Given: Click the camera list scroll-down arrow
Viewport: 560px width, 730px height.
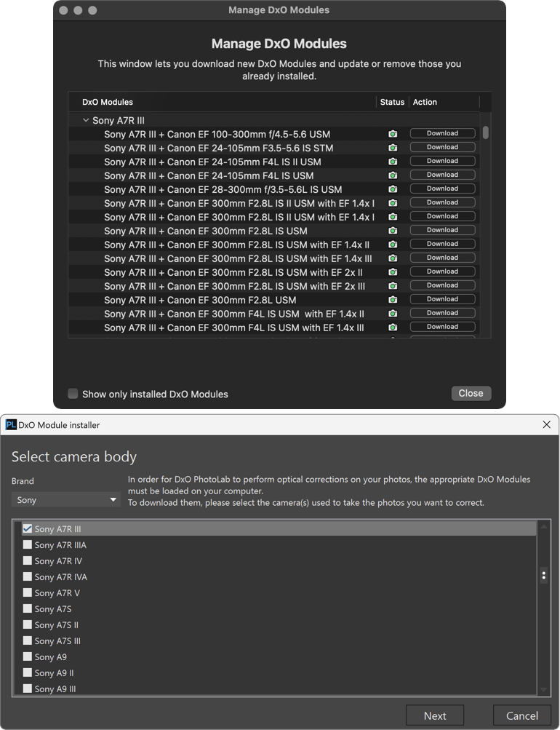Looking at the screenshot, I should coord(543,690).
